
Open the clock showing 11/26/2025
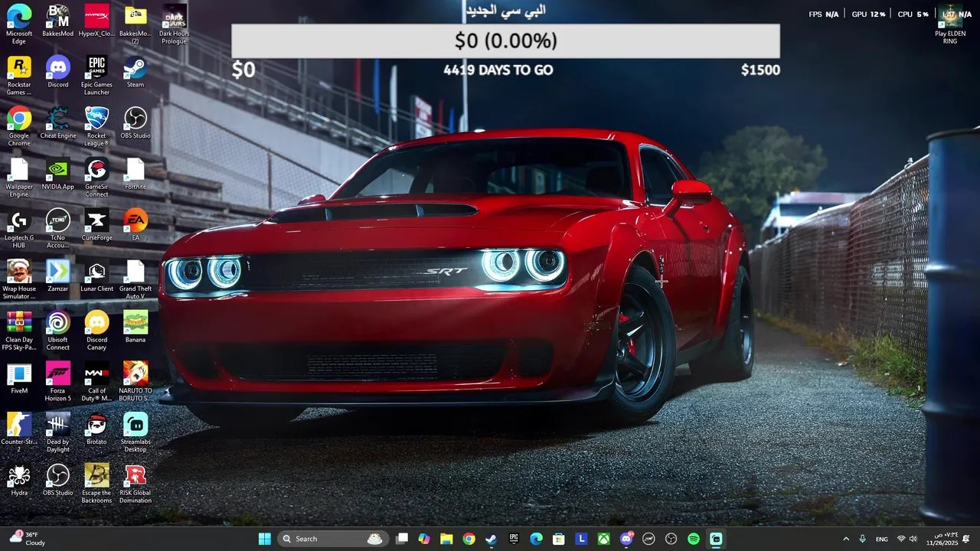pos(942,539)
